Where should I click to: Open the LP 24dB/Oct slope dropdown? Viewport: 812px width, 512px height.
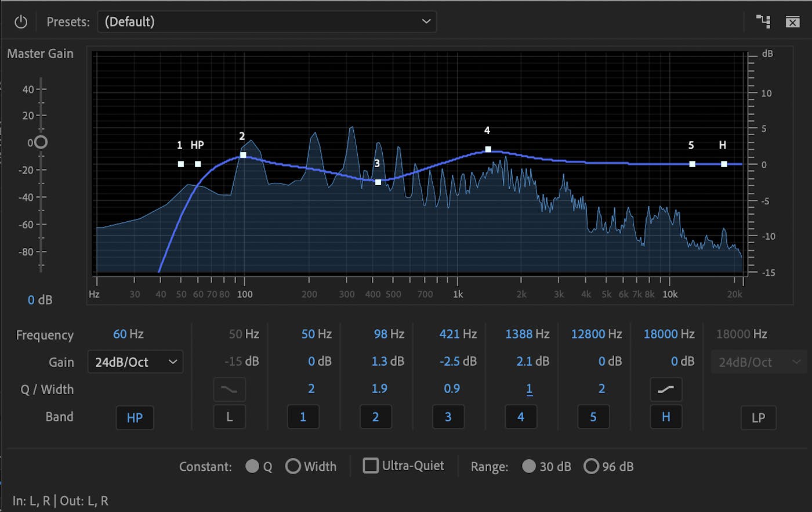(758, 362)
